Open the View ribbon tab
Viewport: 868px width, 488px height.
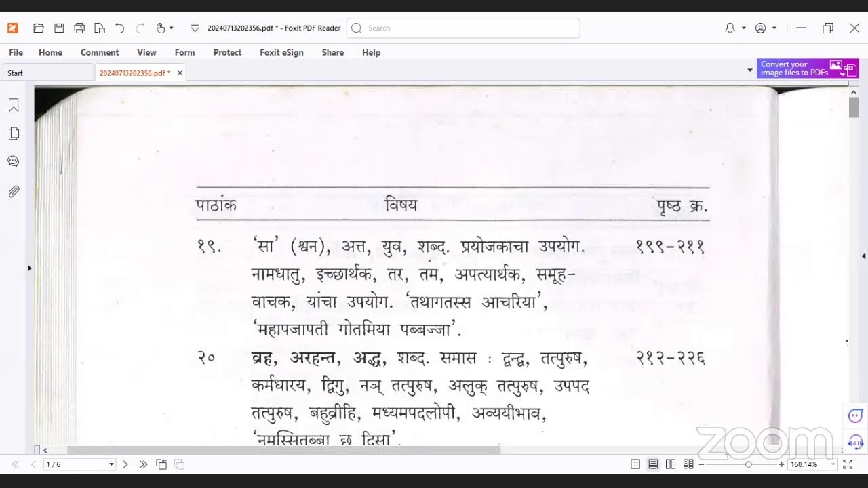click(x=146, y=52)
